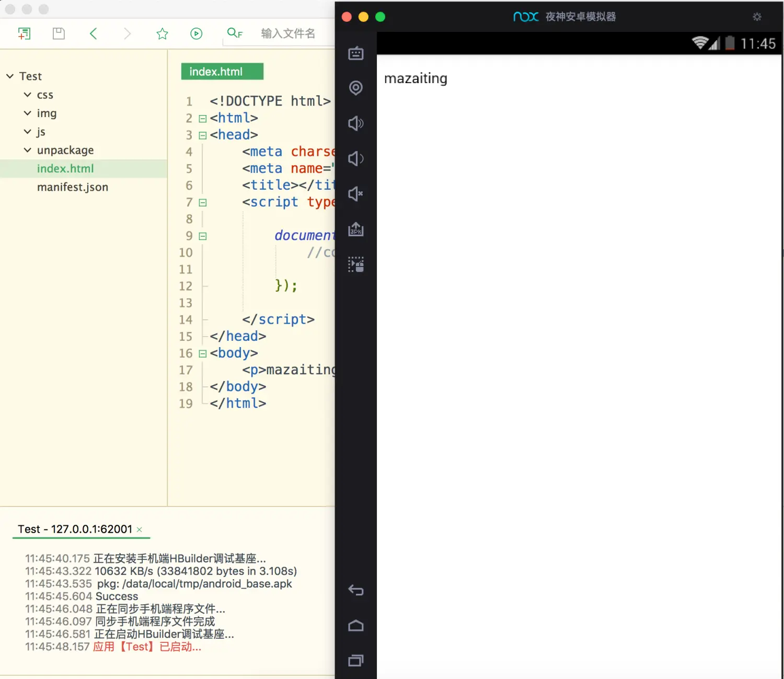Go forward with the right arrow
The width and height of the screenshot is (784, 679).
pos(127,34)
